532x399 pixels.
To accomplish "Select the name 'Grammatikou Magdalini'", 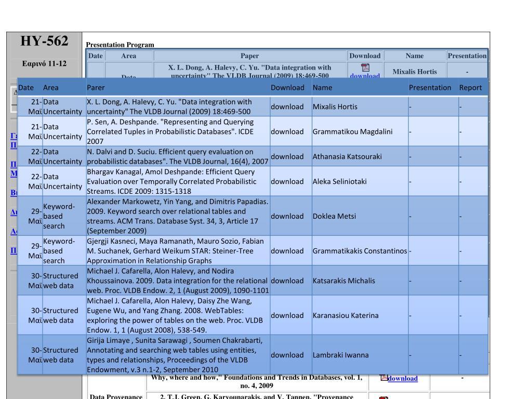I will pyautogui.click(x=353, y=131).
